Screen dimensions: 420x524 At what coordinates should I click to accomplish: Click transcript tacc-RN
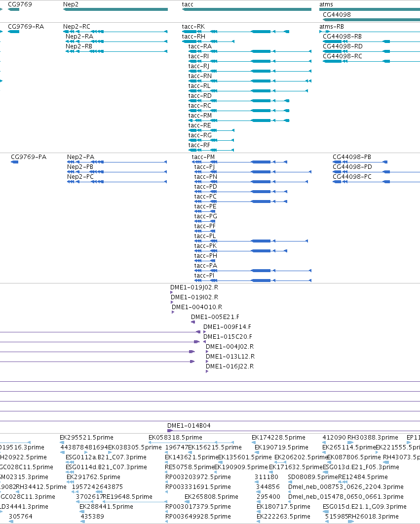200,76
